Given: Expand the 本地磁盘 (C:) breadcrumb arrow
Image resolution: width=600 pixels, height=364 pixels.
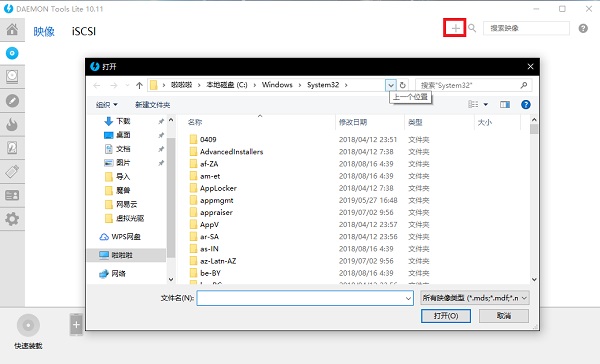Looking at the screenshot, I should pyautogui.click(x=254, y=85).
